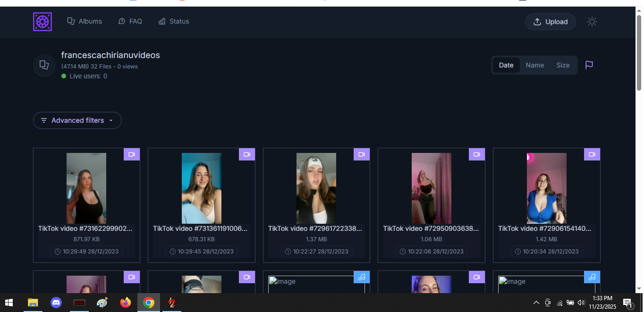Open File Explorer from the taskbar
Image resolution: width=644 pixels, height=312 pixels.
[x=33, y=303]
